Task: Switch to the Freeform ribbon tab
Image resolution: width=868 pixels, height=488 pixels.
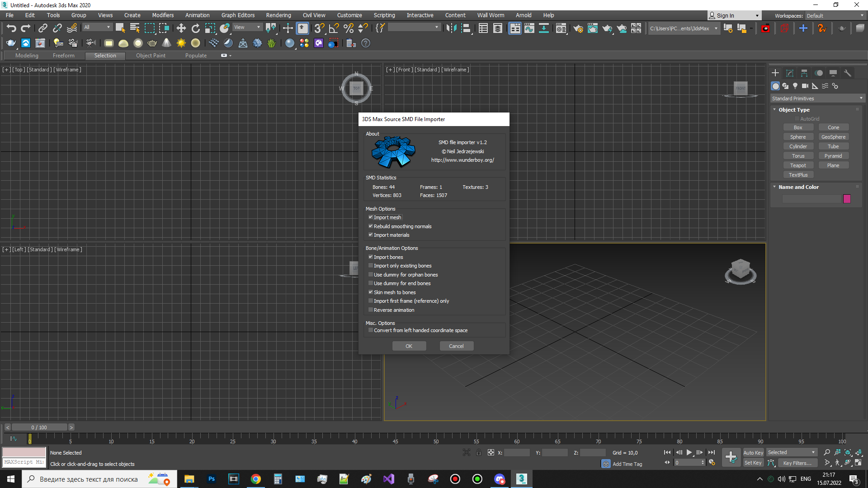Action: click(x=63, y=56)
